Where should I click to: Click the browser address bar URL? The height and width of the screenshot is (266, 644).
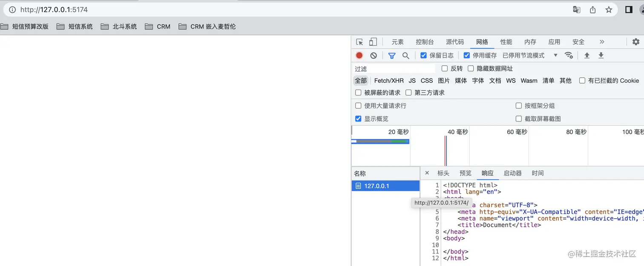coord(54,9)
